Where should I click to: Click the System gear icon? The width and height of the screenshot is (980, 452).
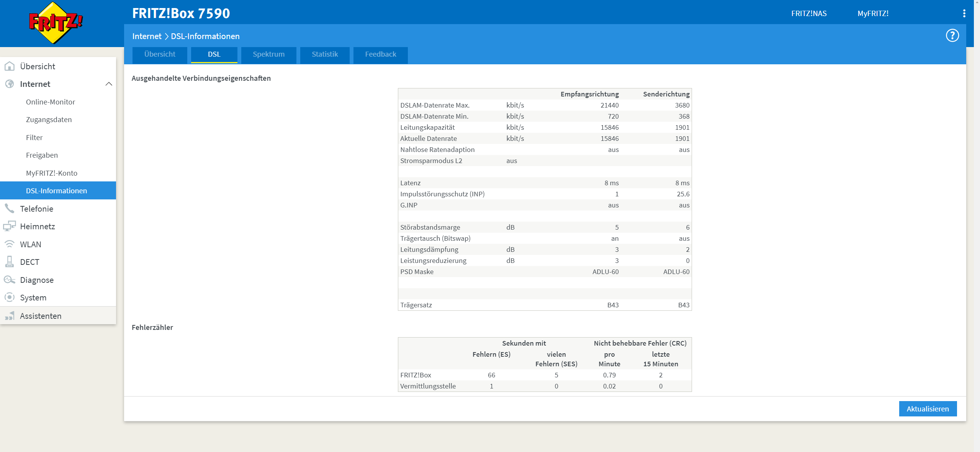pos(10,297)
